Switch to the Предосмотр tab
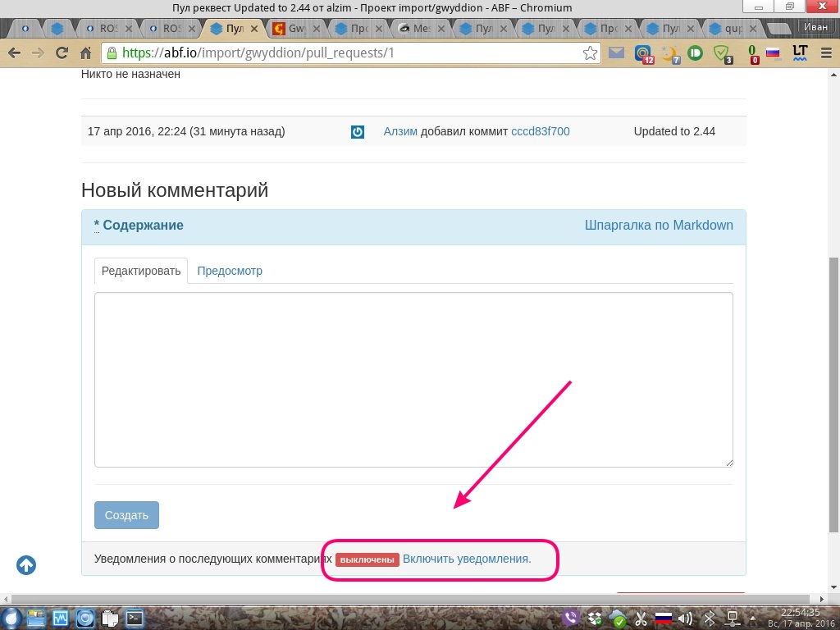This screenshot has width=840, height=630. 230,271
